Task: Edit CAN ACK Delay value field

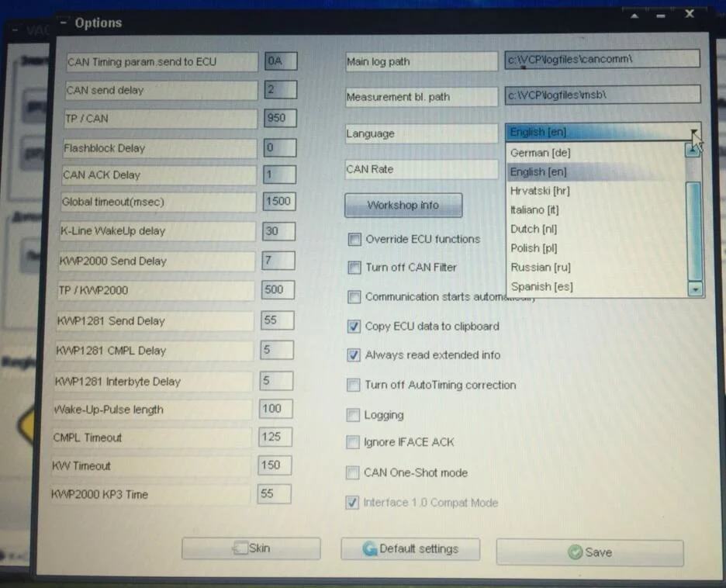Action: pos(279,175)
